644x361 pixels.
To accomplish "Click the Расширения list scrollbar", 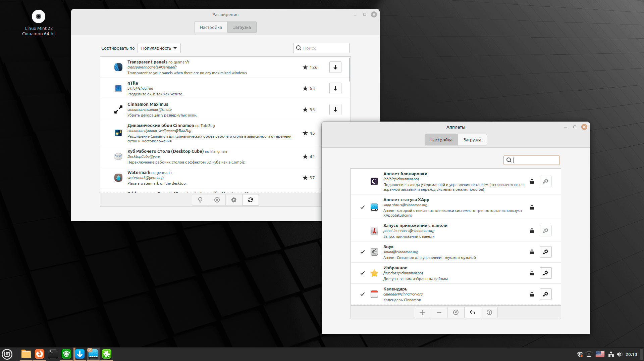I will click(350, 70).
